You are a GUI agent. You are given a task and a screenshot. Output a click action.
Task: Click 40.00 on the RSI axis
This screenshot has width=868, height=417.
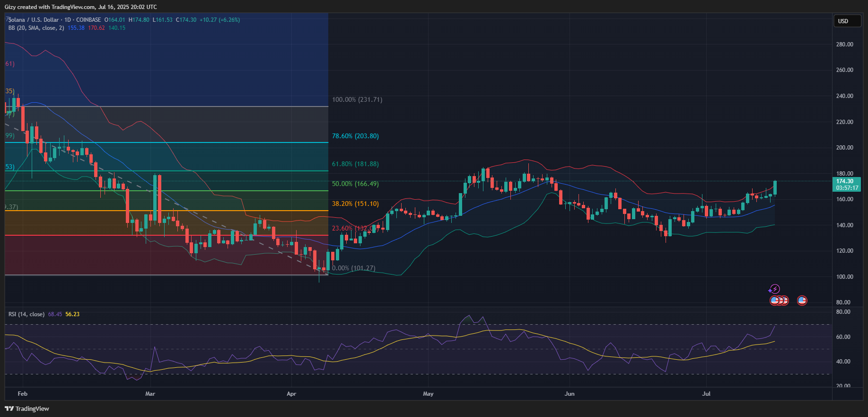843,362
